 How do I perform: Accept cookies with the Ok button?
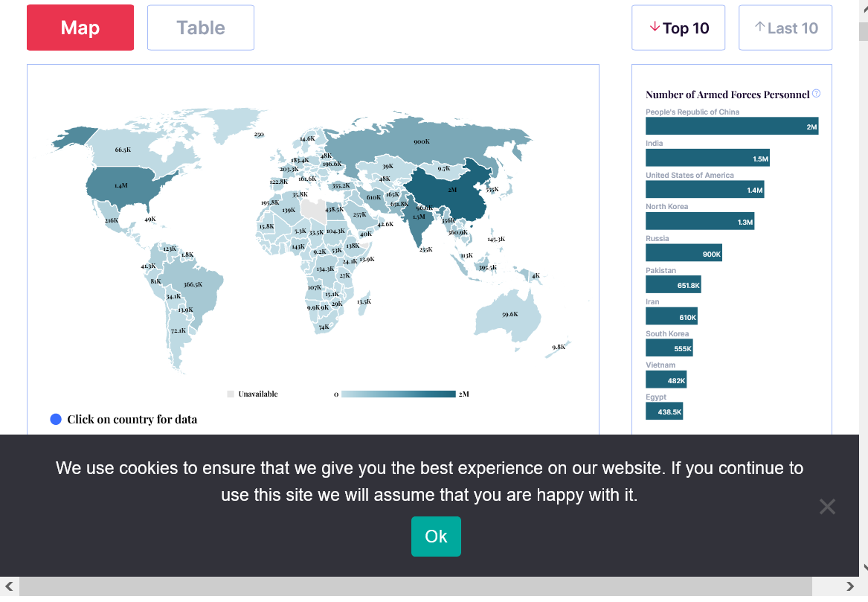(x=436, y=537)
